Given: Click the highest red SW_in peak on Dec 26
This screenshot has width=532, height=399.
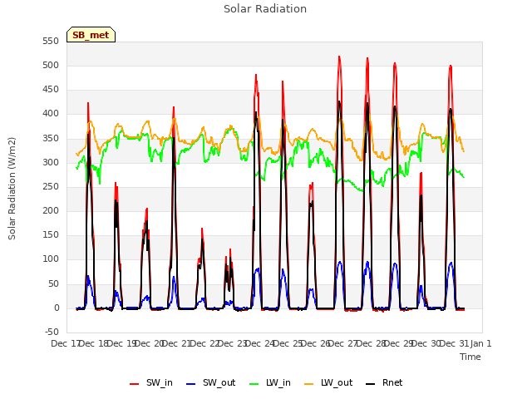Looking at the screenshot, I should (x=339, y=57).
